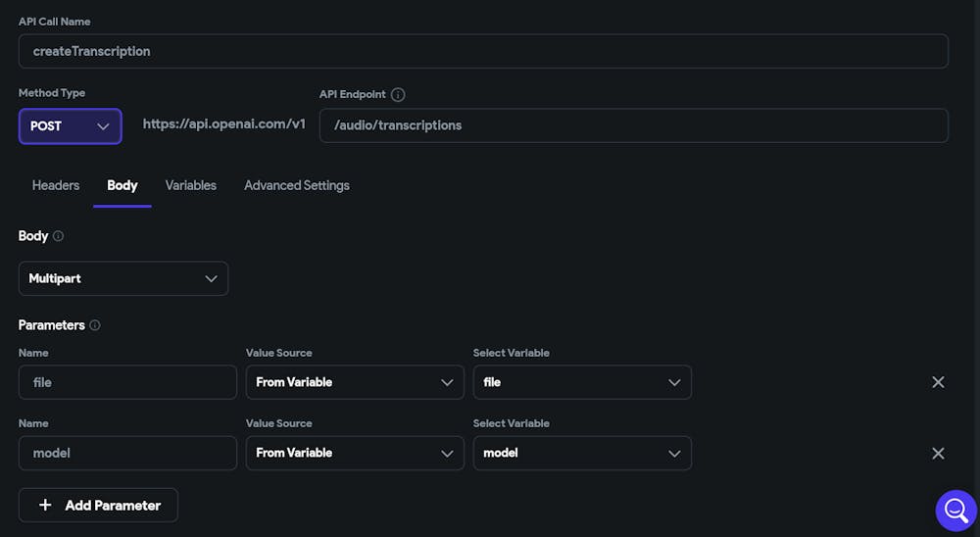Open the search chat bubble icon

[x=956, y=511]
